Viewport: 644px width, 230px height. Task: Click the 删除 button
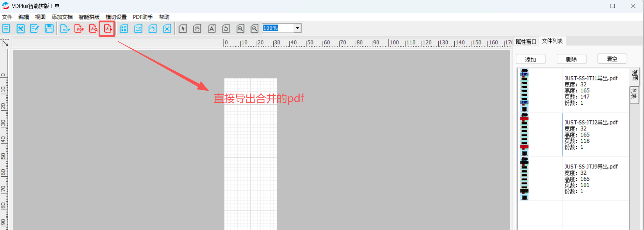(572, 59)
